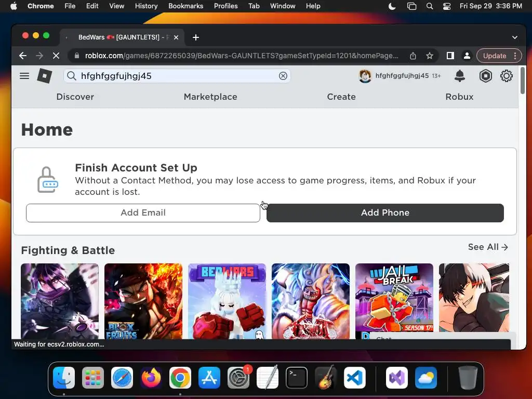
Task: Click the Chrome Update button
Action: pyautogui.click(x=495, y=56)
